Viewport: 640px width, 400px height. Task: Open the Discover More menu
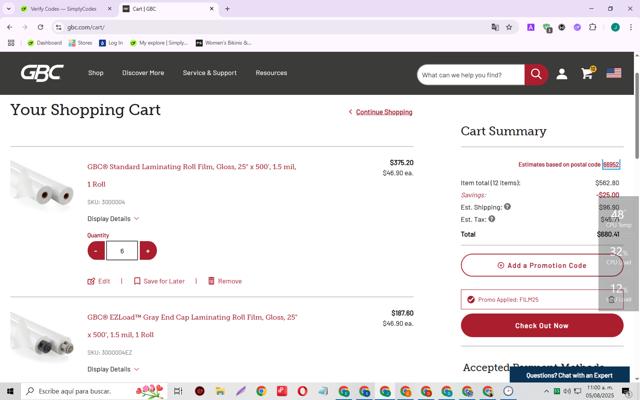tap(143, 73)
